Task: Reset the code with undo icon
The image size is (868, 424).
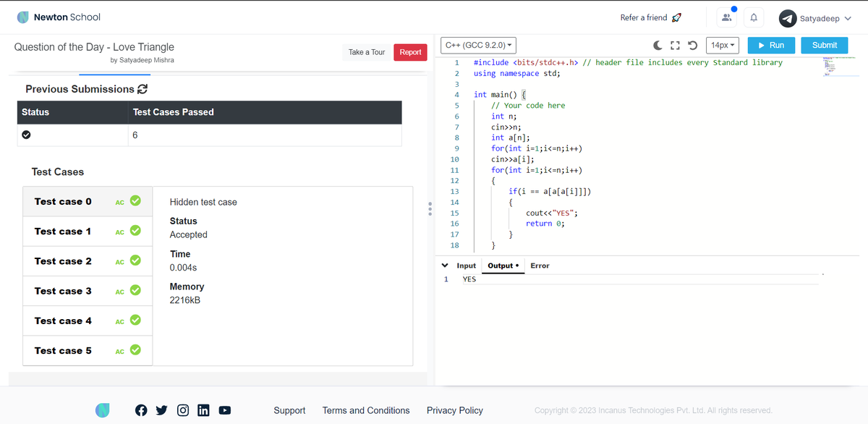Action: (x=692, y=45)
